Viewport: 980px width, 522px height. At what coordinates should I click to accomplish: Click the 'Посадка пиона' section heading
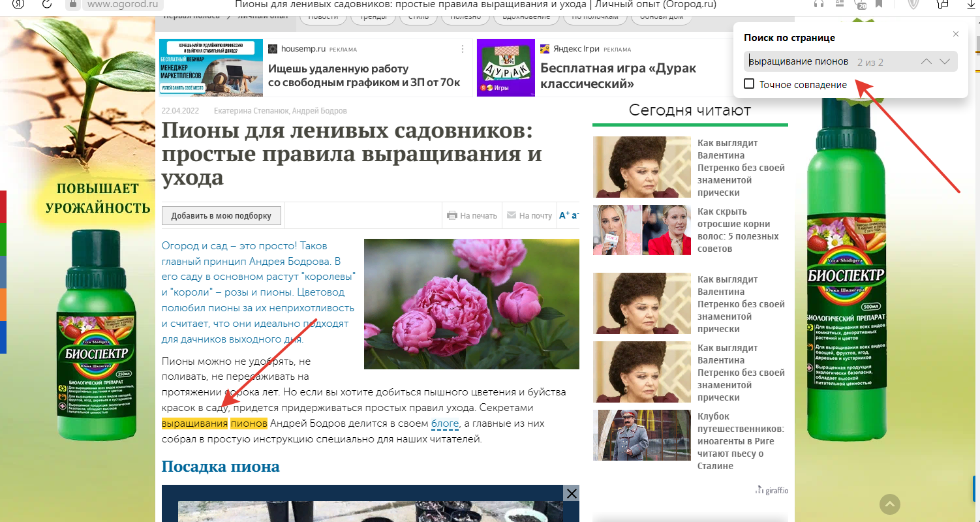tap(221, 467)
